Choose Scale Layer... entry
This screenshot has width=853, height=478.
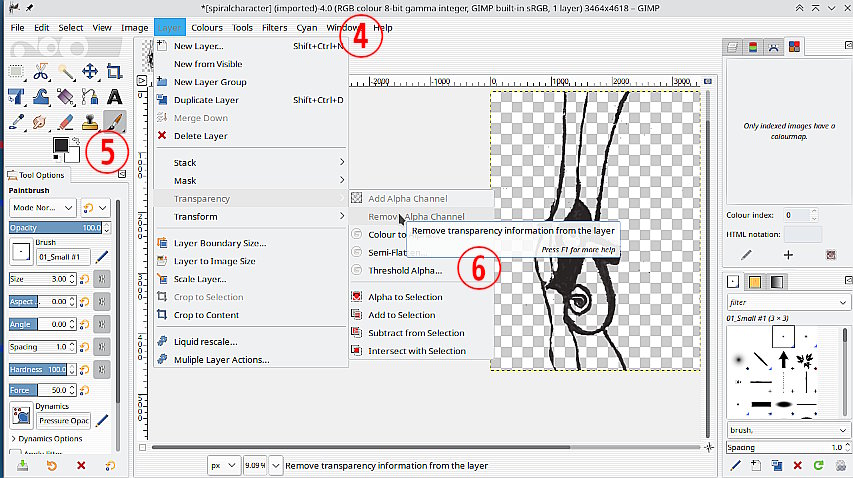[x=251, y=279]
